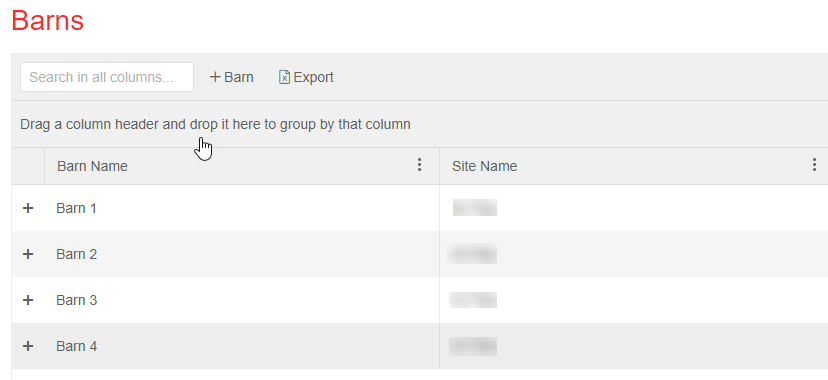Click the Barn add button label

click(x=239, y=77)
